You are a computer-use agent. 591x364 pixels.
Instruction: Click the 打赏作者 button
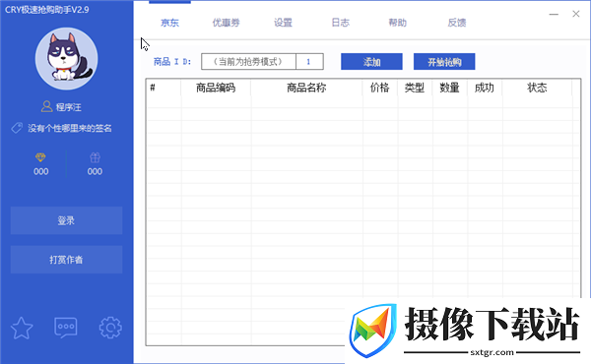tap(66, 260)
